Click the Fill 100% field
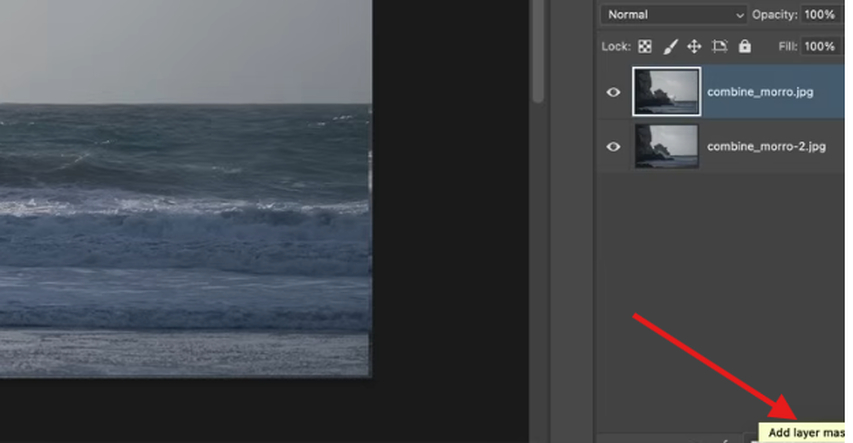Screen dimensions: 853x443 (820, 46)
